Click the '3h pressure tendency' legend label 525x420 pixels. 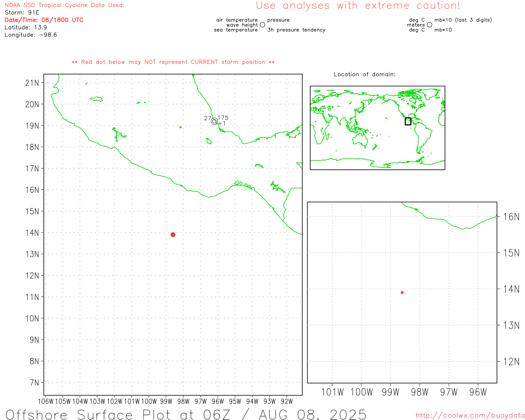tap(296, 30)
